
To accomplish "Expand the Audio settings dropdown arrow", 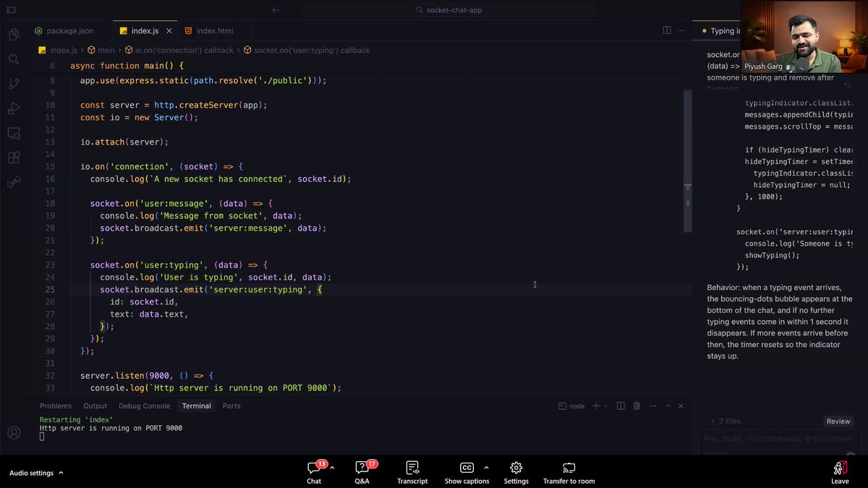I will point(61,472).
